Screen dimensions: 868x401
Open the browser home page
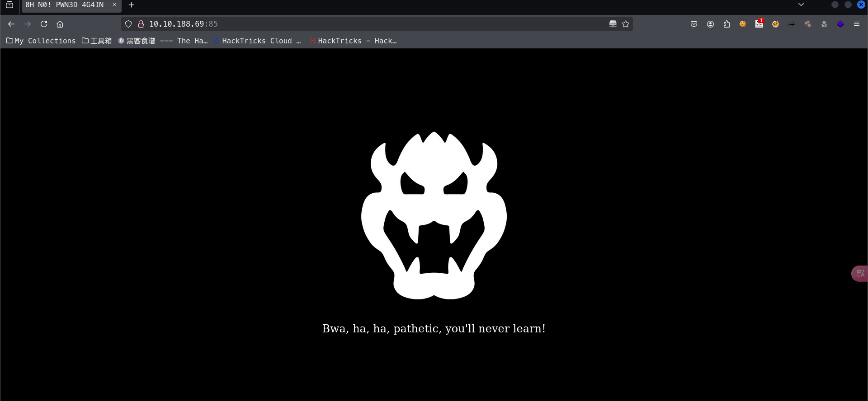(x=60, y=24)
